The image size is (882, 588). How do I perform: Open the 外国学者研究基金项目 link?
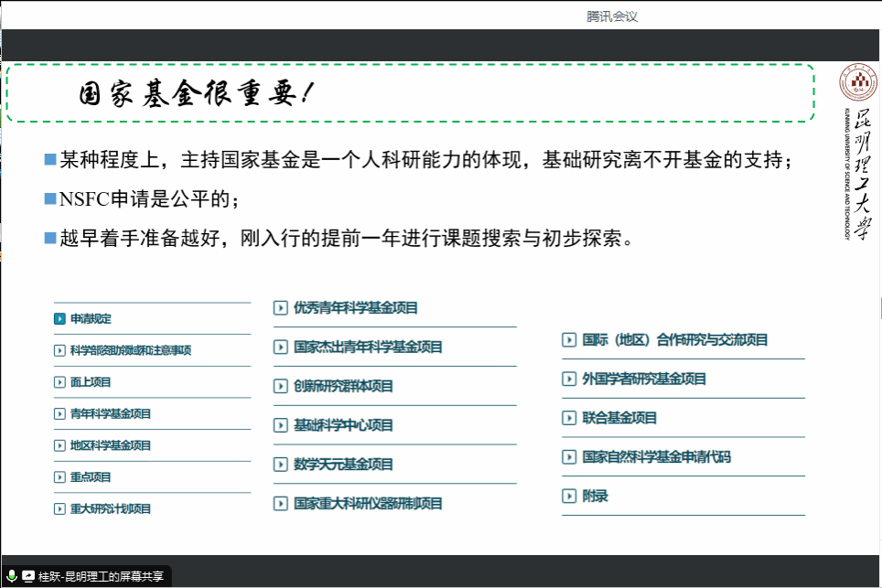644,380
